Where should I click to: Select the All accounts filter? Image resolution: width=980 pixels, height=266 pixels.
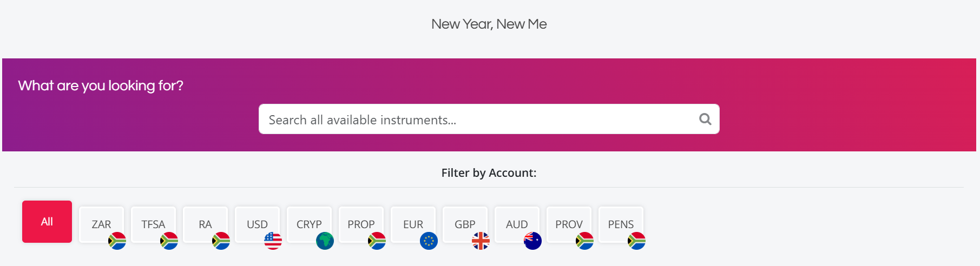pyautogui.click(x=47, y=222)
